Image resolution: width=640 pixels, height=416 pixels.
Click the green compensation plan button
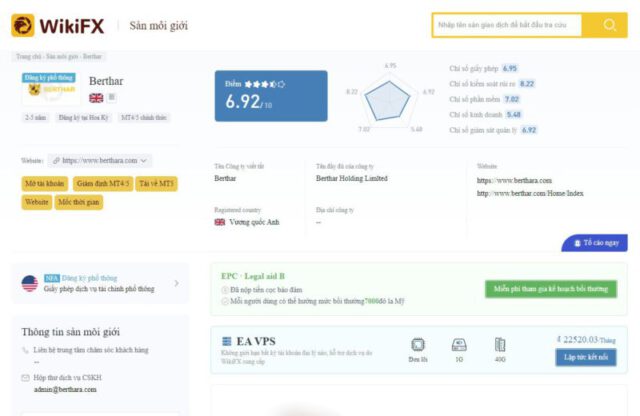[550, 288]
